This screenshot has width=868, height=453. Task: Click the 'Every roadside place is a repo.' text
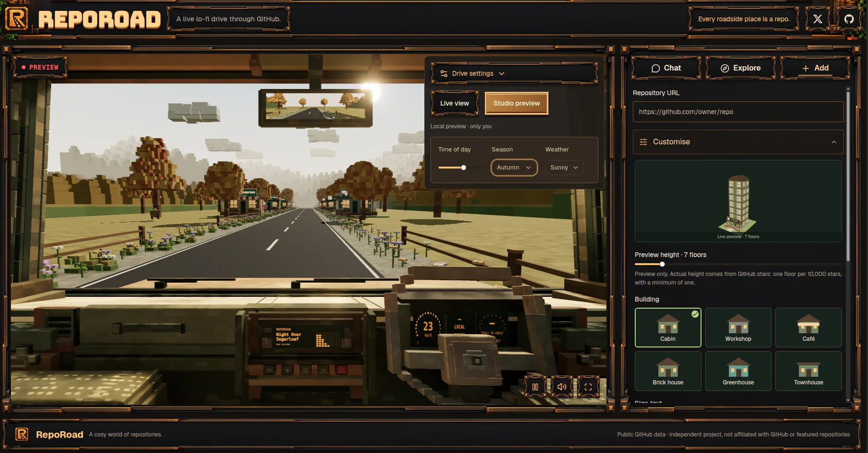coord(744,19)
